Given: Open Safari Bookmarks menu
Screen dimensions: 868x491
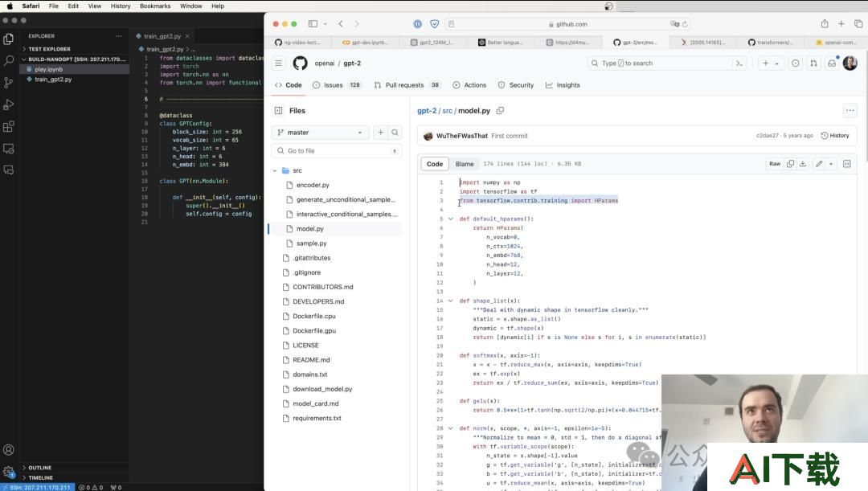Looking at the screenshot, I should (155, 6).
